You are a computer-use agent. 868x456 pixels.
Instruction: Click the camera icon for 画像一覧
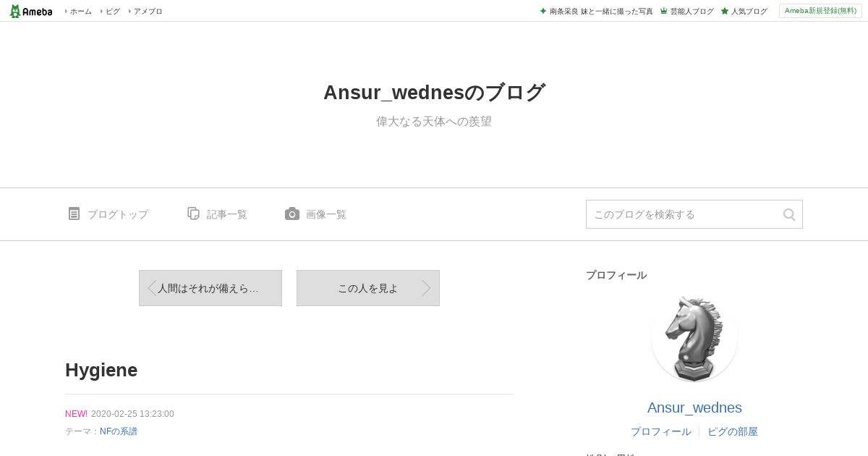click(292, 214)
